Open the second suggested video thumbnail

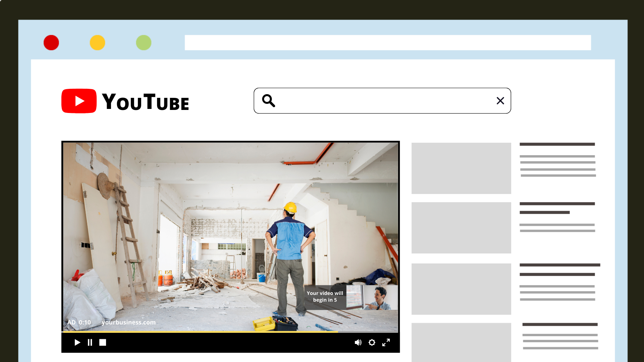coord(461,228)
